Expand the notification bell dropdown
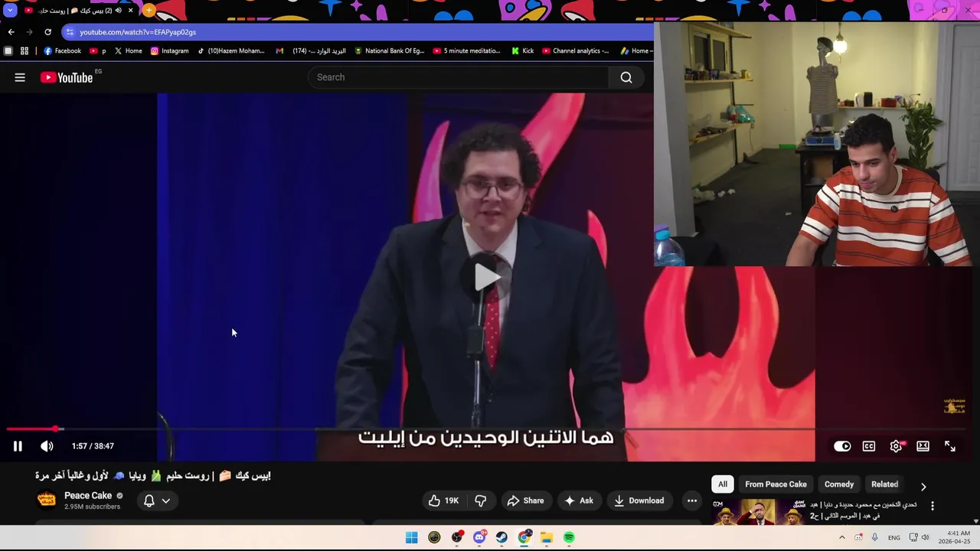 (157, 500)
